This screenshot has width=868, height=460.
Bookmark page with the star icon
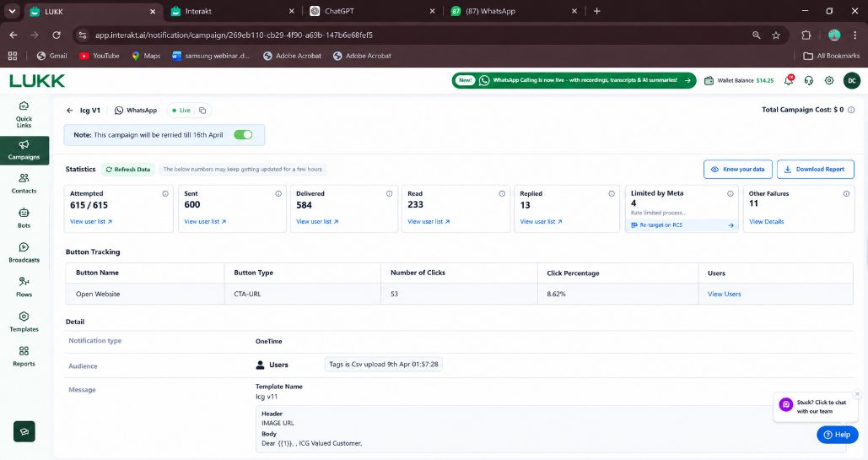point(776,35)
